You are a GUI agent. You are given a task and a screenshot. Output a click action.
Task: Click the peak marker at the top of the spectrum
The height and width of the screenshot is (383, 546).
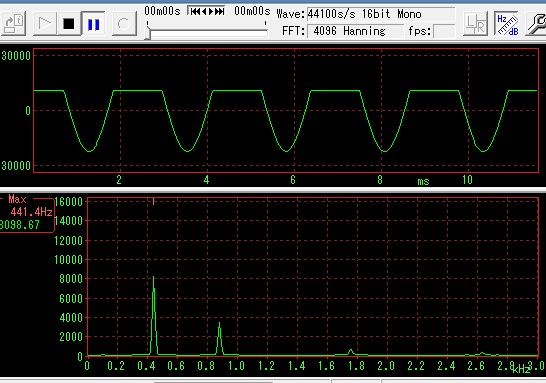tap(153, 201)
